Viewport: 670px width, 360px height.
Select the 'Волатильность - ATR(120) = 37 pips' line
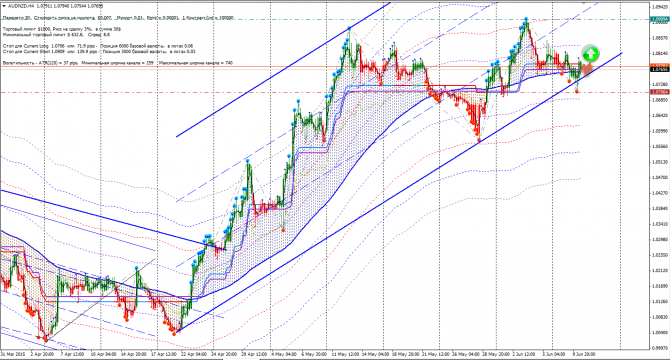118,63
